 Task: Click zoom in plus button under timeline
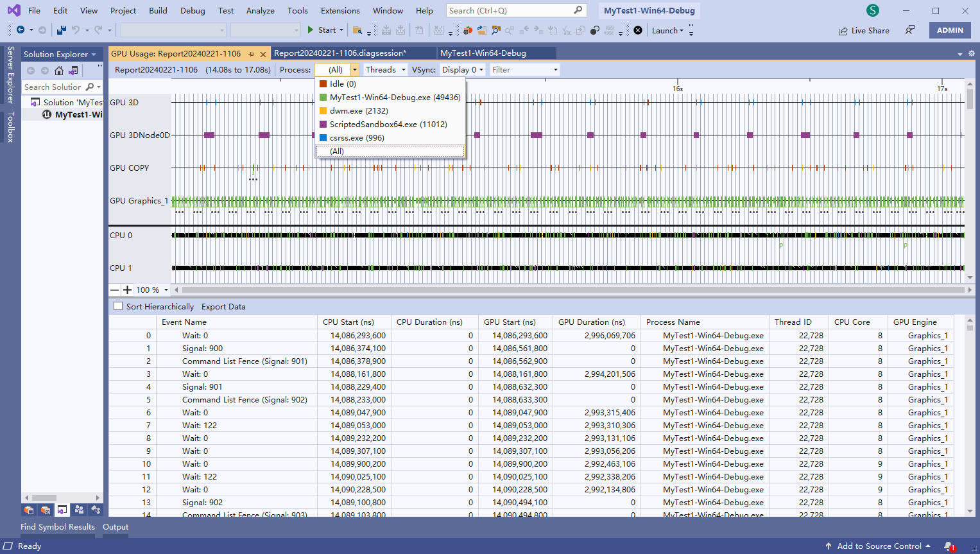(127, 290)
